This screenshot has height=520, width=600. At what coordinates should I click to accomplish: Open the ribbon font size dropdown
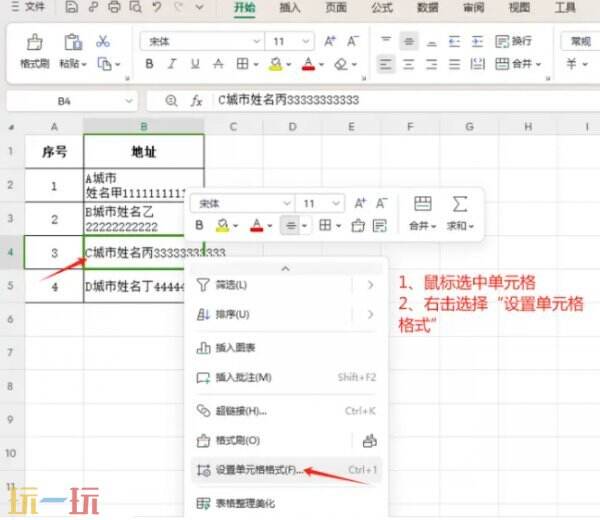(306, 41)
